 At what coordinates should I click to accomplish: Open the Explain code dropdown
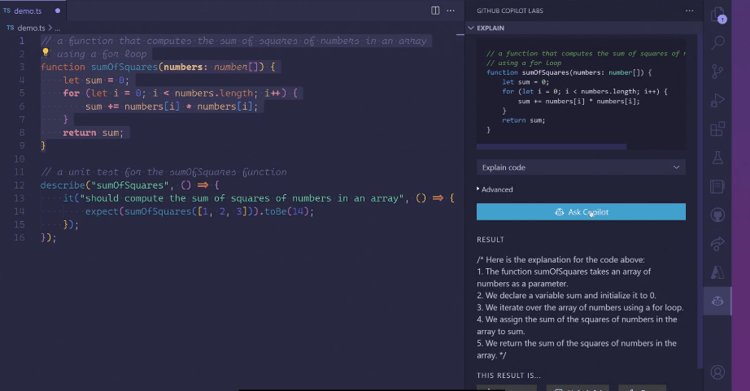point(581,168)
